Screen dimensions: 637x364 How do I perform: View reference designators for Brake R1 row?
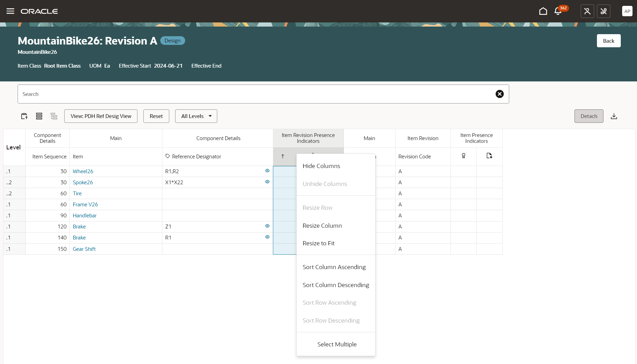[x=267, y=237]
